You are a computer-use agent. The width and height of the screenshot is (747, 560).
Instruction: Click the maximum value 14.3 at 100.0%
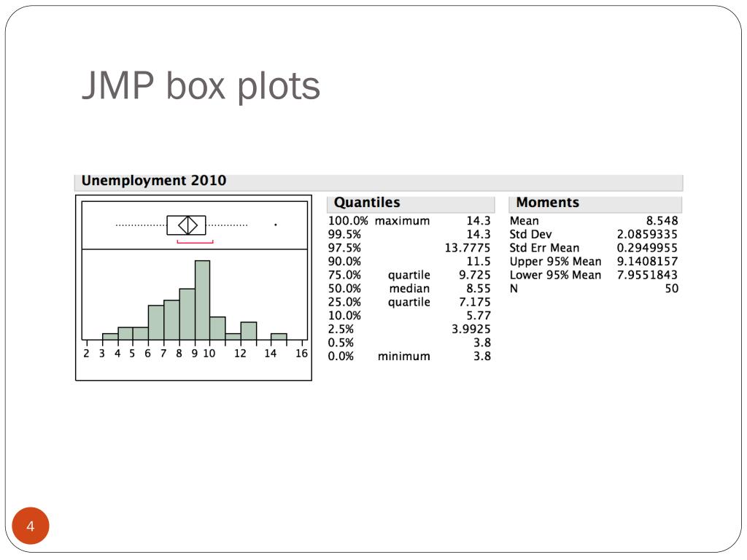tap(479, 221)
